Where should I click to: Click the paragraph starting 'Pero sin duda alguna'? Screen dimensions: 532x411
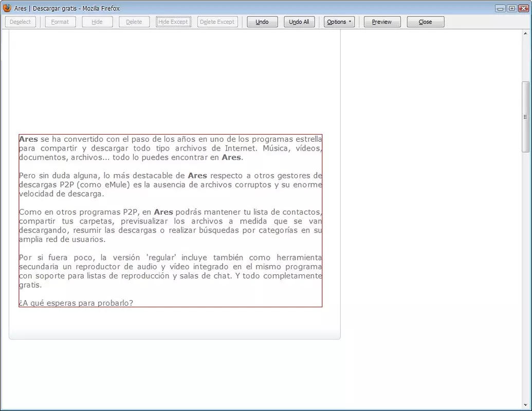(170, 184)
